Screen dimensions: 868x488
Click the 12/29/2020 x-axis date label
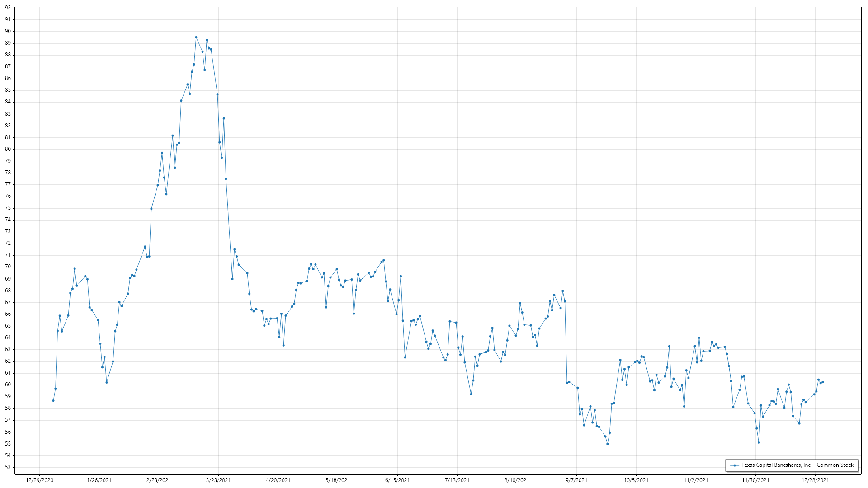tap(39, 480)
